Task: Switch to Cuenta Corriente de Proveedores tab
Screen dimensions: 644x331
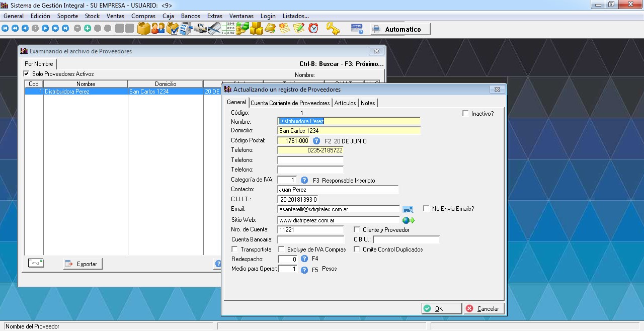Action: point(290,103)
